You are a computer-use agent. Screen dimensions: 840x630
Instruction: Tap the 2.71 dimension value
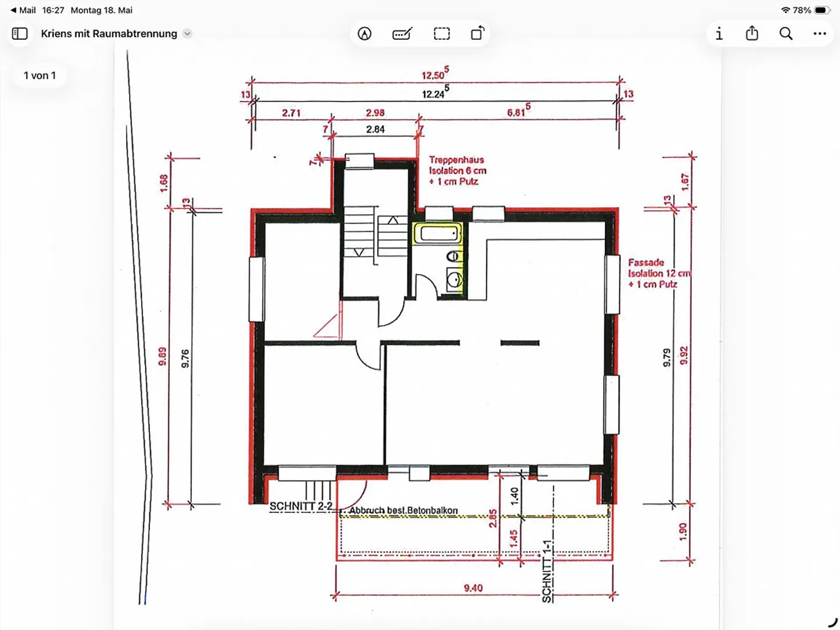click(x=291, y=113)
